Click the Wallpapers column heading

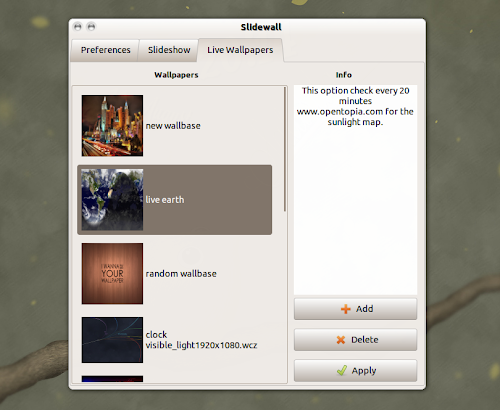pyautogui.click(x=176, y=75)
